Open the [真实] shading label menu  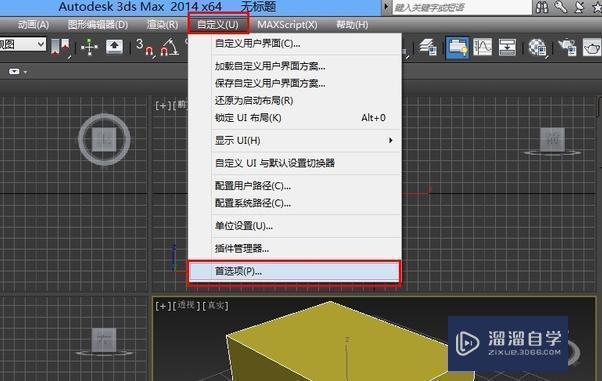[x=215, y=305]
